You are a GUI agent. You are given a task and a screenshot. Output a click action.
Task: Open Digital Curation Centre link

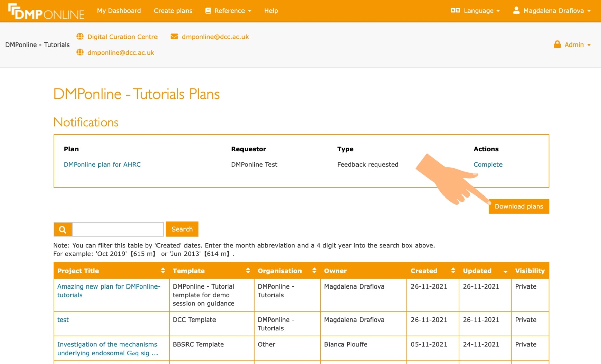click(122, 37)
